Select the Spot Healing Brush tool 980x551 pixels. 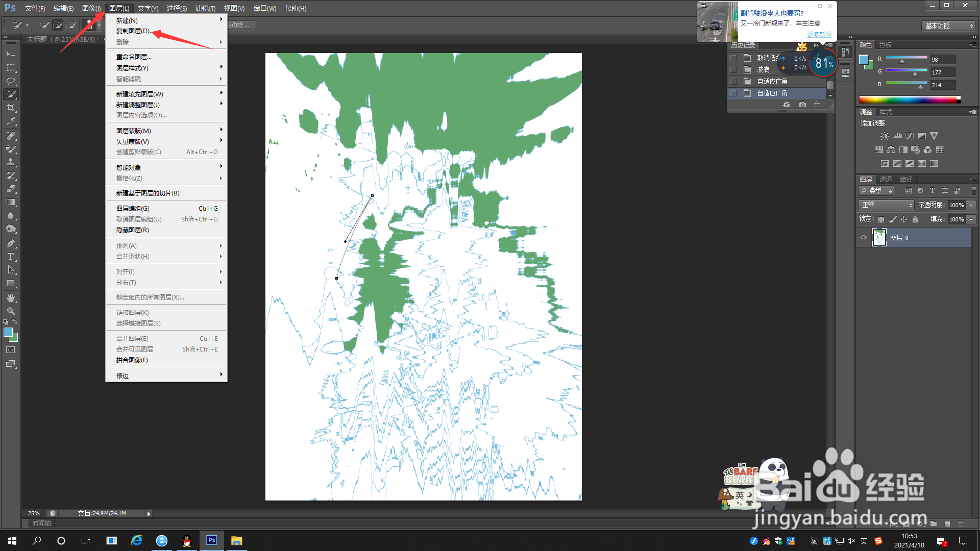pyautogui.click(x=11, y=136)
